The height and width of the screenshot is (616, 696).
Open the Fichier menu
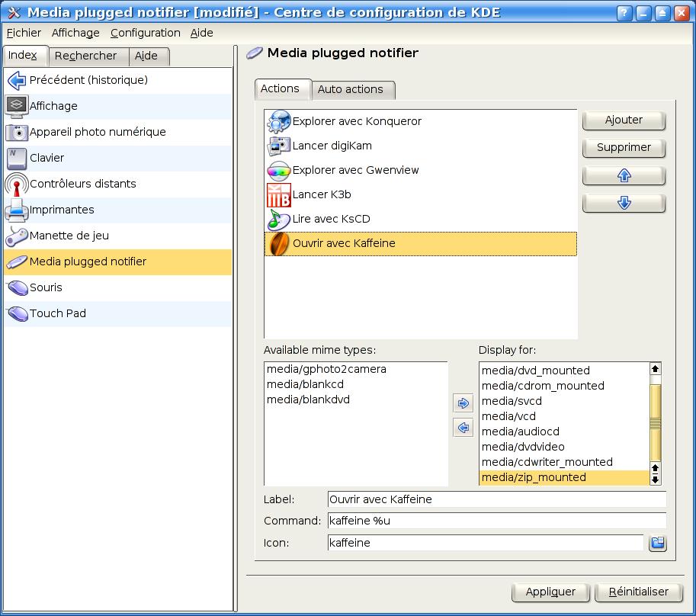tap(24, 33)
